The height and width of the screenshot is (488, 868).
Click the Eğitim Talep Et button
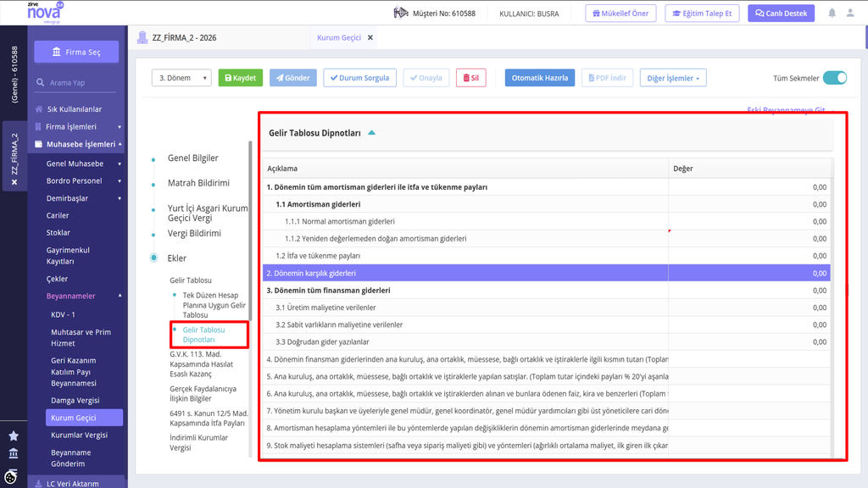pyautogui.click(x=702, y=14)
